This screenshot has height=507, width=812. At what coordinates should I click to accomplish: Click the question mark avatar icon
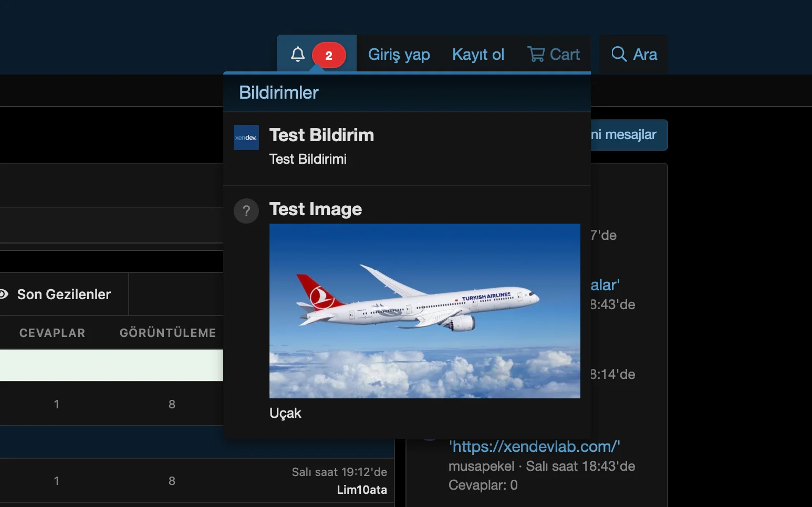pyautogui.click(x=246, y=211)
